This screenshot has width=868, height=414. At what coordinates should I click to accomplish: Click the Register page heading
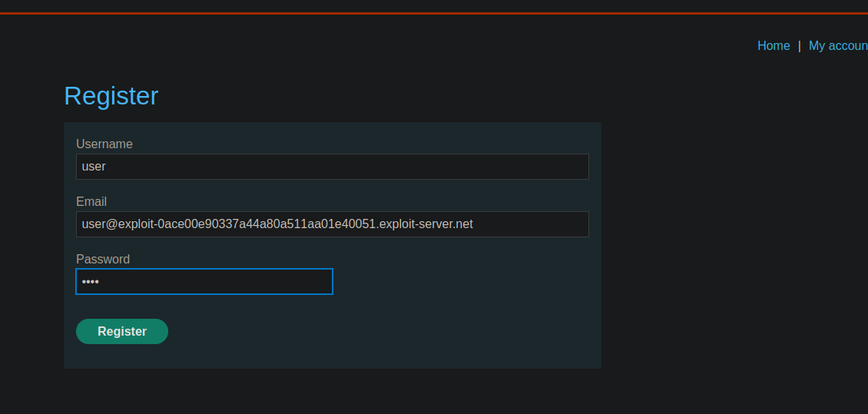111,96
